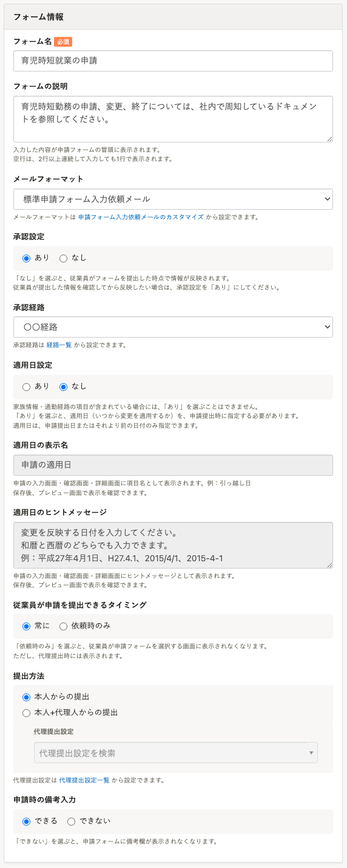Image resolution: width=347 pixels, height=868 pixels.
Task: Open the メールフォーマット dropdown
Action: coord(173,199)
